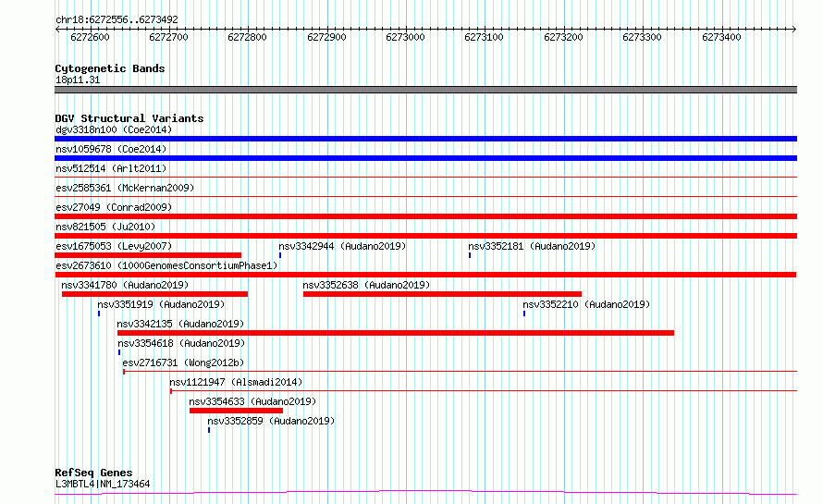Viewport: 823px width, 504px height.
Task: Select small blue marker for nsv3352181
Action: 470,255
